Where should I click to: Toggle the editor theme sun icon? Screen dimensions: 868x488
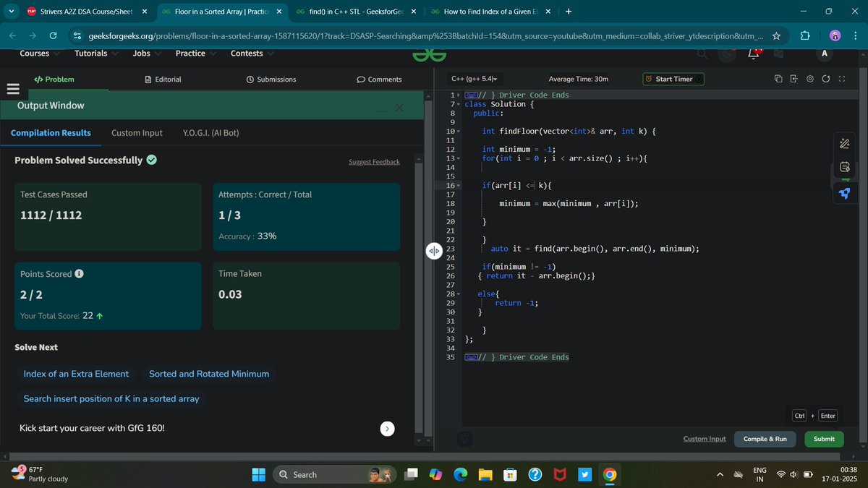(464, 439)
